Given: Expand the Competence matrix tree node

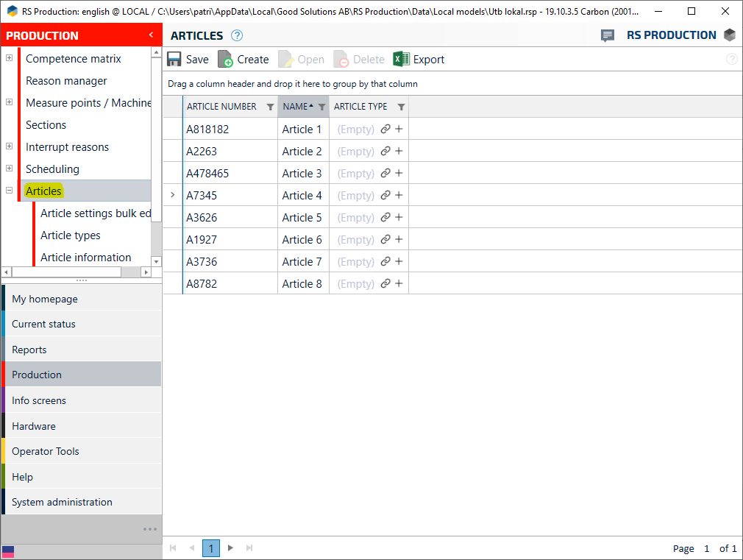Looking at the screenshot, I should click(x=9, y=59).
